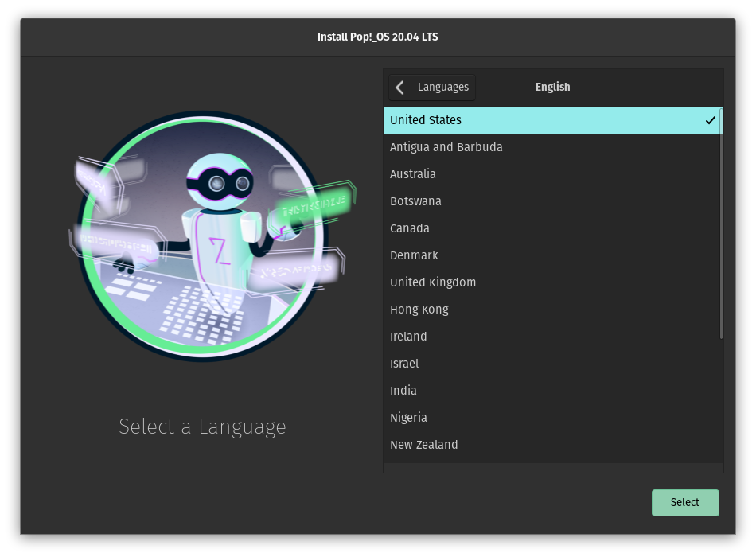This screenshot has height=557, width=756.
Task: Pick Australia as the region
Action: coord(552,174)
